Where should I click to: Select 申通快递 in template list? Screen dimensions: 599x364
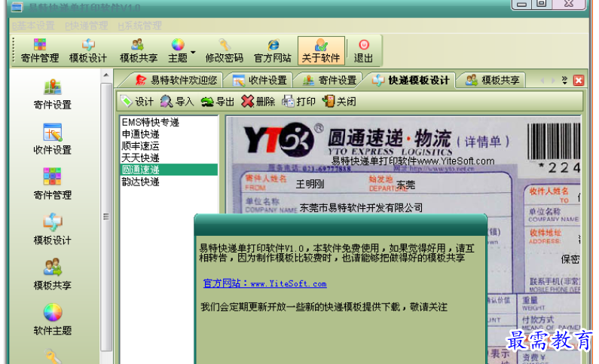(169, 134)
